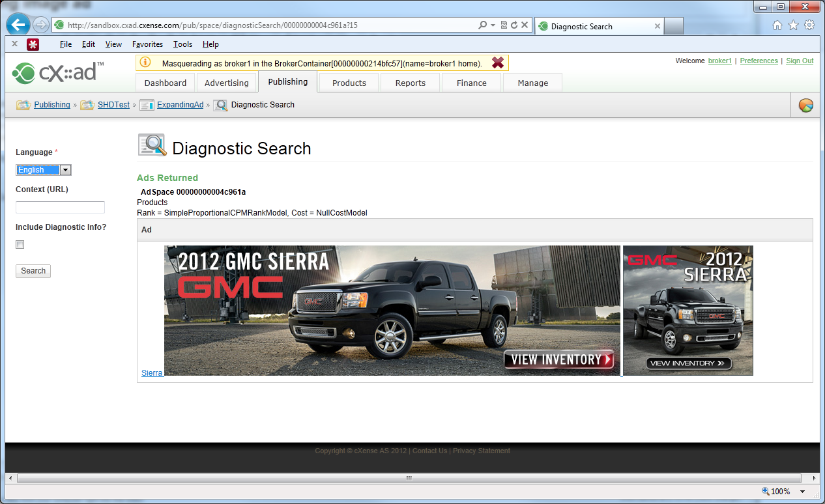This screenshot has height=504, width=825.
Task: Click the Sierra ad link
Action: [x=152, y=372]
